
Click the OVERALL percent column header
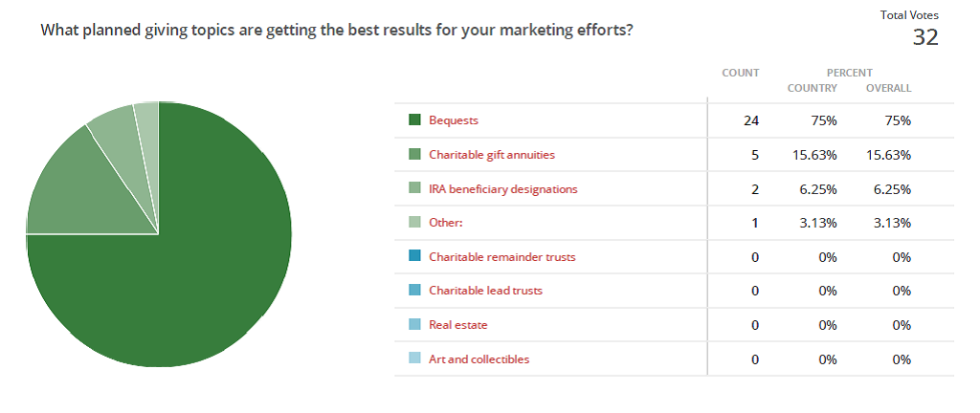(888, 88)
